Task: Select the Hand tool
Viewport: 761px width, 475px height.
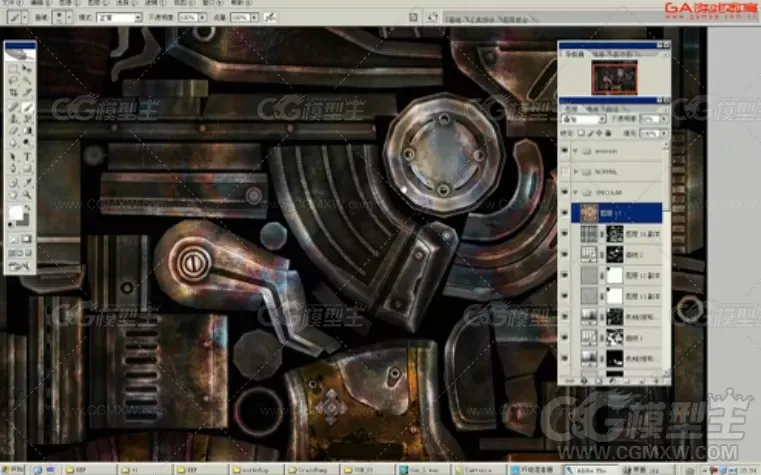Action: 14,195
